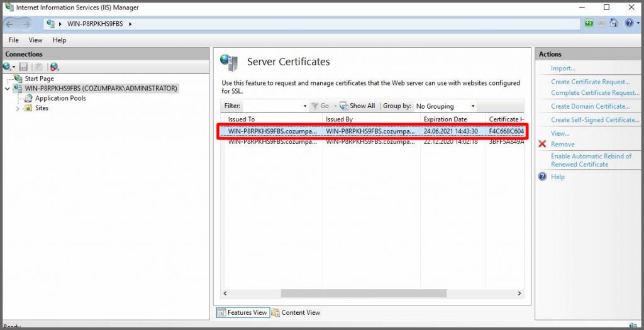The image size is (644, 330).
Task: Click the Home icon in the top-right toolbar
Action: pyautogui.click(x=614, y=23)
